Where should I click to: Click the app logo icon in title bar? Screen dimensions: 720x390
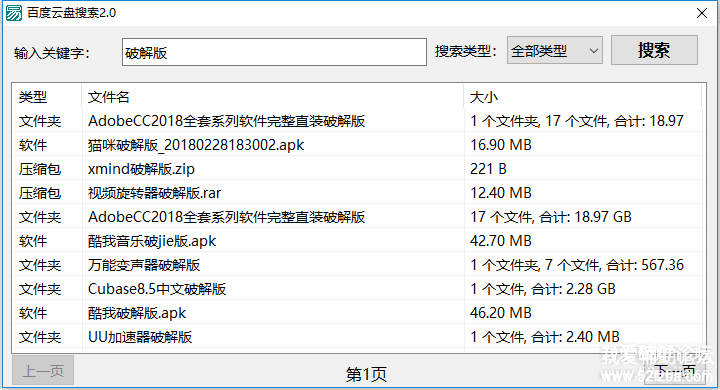[14, 13]
